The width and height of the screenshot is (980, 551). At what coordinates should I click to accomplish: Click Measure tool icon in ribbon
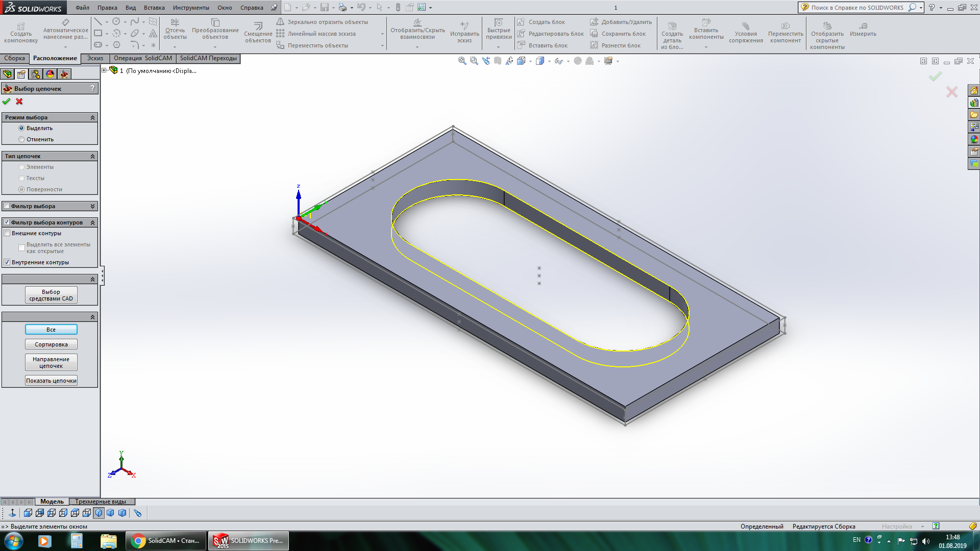(x=863, y=26)
